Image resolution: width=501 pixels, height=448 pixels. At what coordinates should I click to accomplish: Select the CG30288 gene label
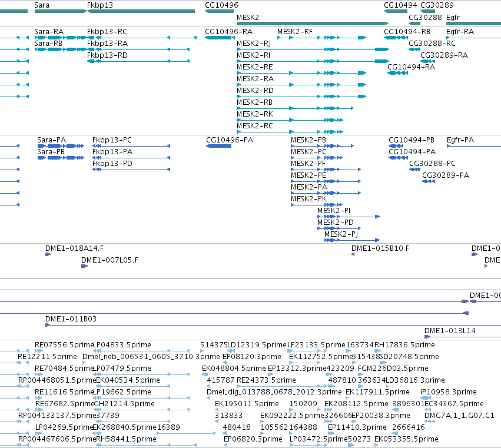coord(425,17)
